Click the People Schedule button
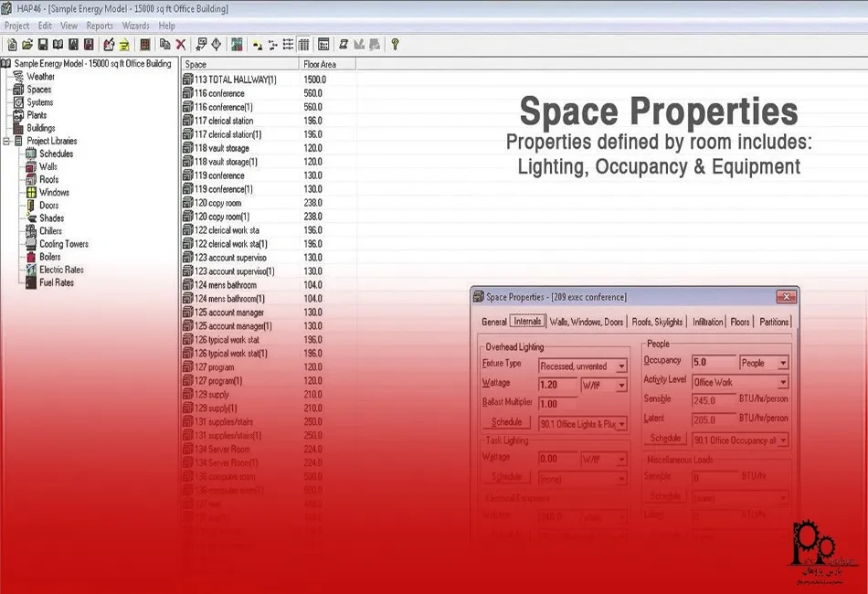This screenshot has width=868, height=594. click(x=666, y=439)
